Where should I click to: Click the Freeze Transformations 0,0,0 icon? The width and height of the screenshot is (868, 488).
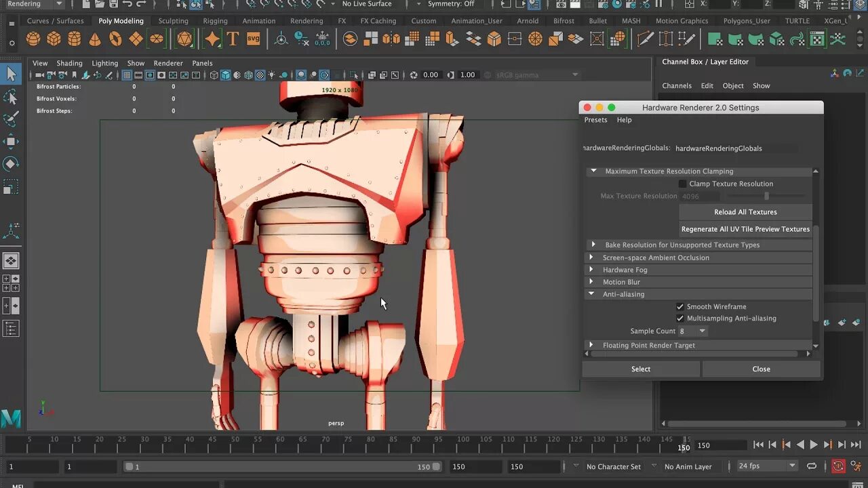tap(322, 39)
